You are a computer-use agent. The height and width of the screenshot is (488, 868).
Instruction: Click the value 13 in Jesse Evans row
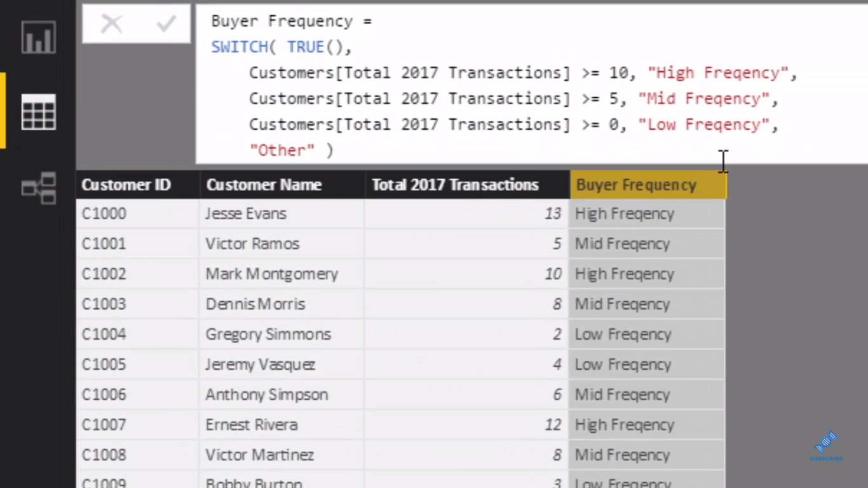[553, 213]
